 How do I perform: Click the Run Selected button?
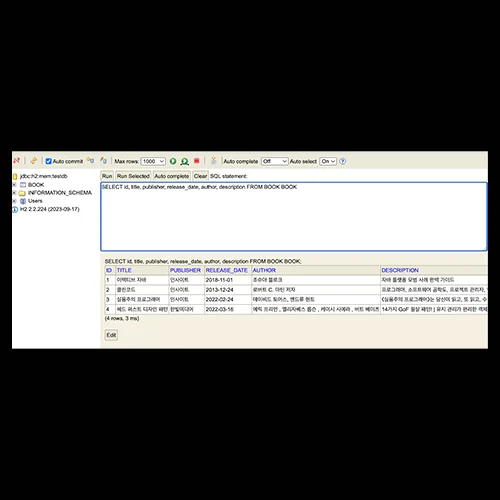133,176
